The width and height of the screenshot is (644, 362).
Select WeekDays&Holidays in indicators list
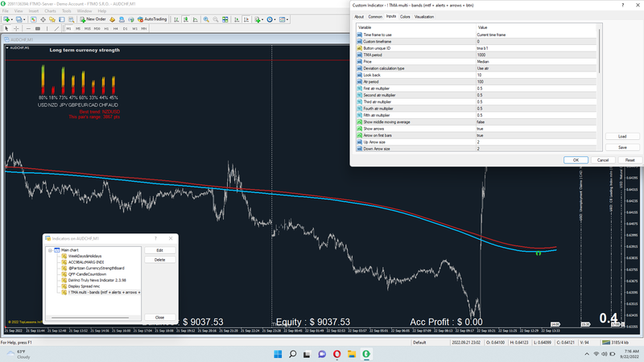[85, 256]
